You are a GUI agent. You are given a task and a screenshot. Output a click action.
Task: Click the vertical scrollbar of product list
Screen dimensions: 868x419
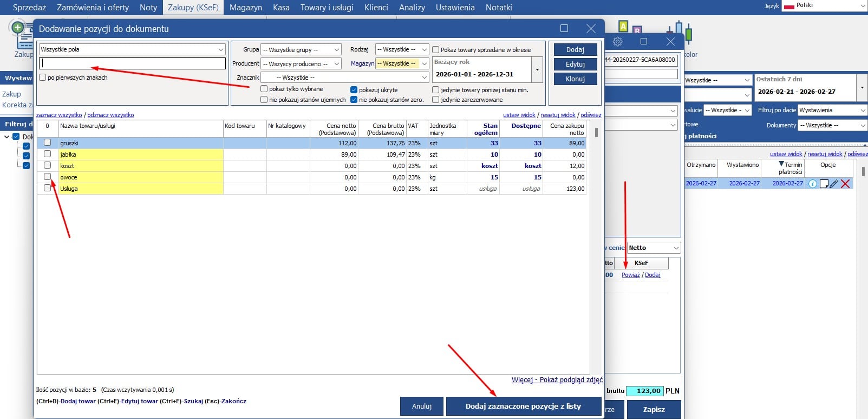(x=596, y=133)
